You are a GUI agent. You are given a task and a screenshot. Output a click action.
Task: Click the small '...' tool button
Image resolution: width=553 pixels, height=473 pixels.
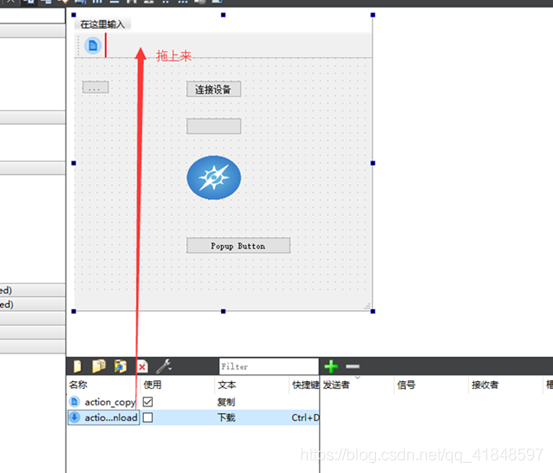(x=95, y=87)
